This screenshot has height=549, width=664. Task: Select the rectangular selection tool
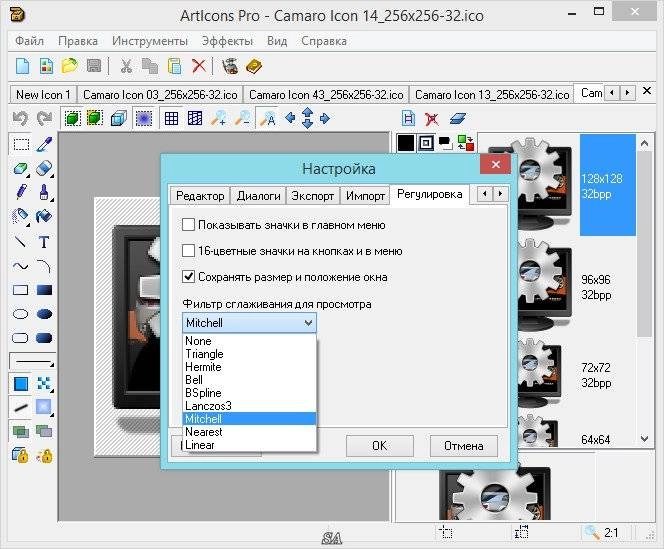coord(21,144)
